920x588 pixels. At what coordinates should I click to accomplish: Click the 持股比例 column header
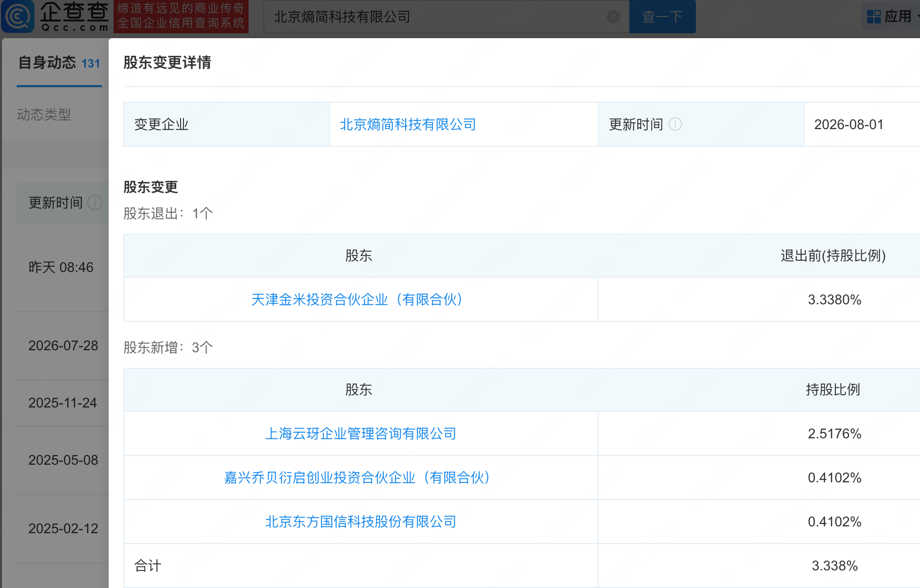coord(833,389)
